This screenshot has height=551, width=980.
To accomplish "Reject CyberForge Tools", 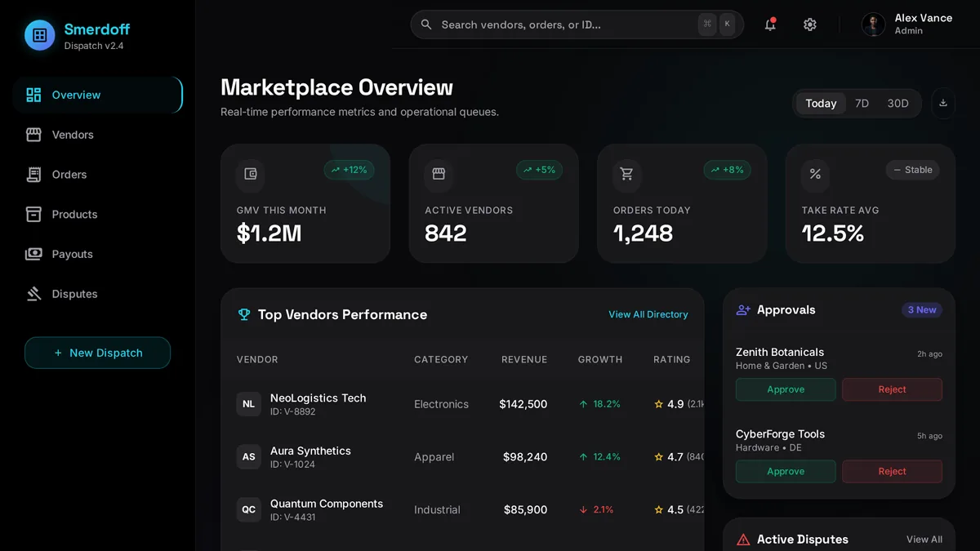I will 892,471.
